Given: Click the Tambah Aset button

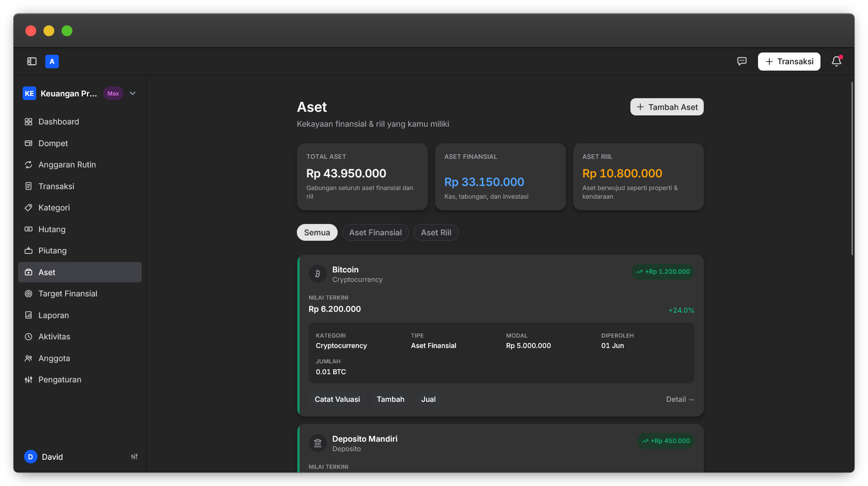Looking at the screenshot, I should pyautogui.click(x=667, y=107).
